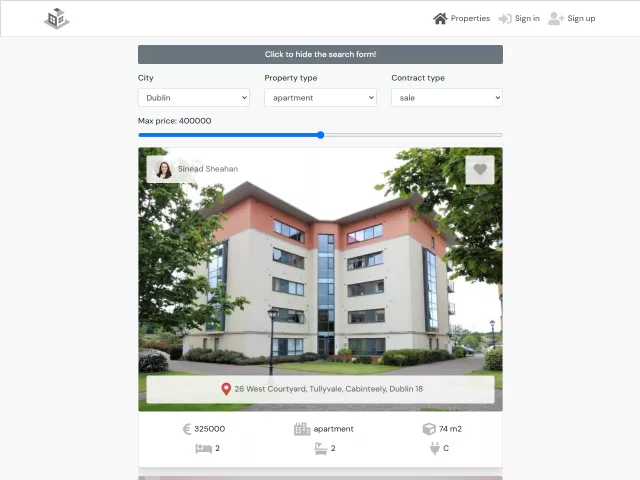Open the Sign up page link
Screen dimensions: 640x480
(581, 18)
